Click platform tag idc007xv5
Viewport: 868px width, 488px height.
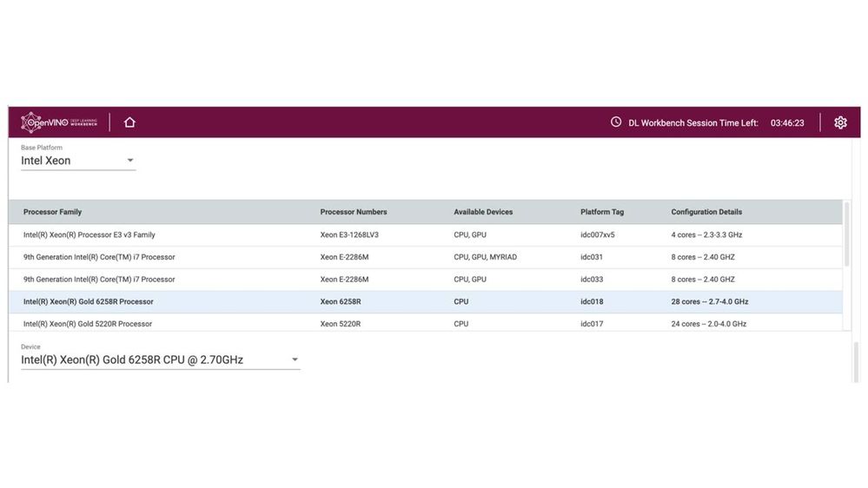(597, 234)
